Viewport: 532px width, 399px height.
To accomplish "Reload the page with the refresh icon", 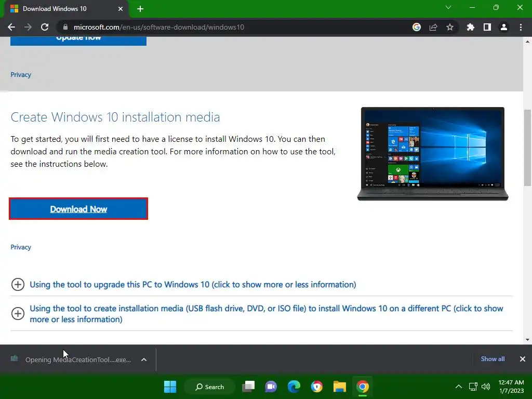I will pyautogui.click(x=45, y=27).
